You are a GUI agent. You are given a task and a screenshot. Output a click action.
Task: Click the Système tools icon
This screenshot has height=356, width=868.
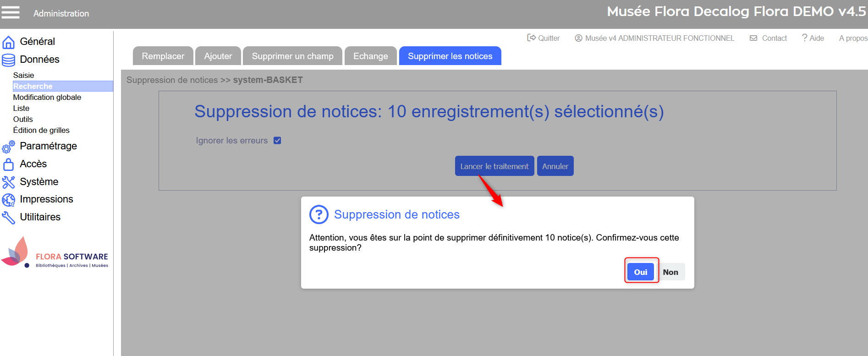coord(8,182)
